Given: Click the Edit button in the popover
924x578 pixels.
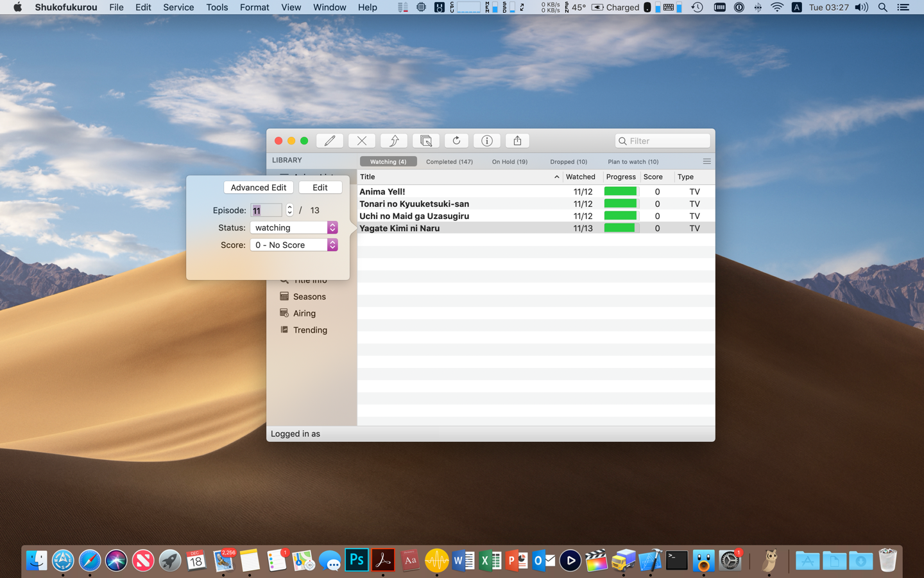Looking at the screenshot, I should 320,187.
